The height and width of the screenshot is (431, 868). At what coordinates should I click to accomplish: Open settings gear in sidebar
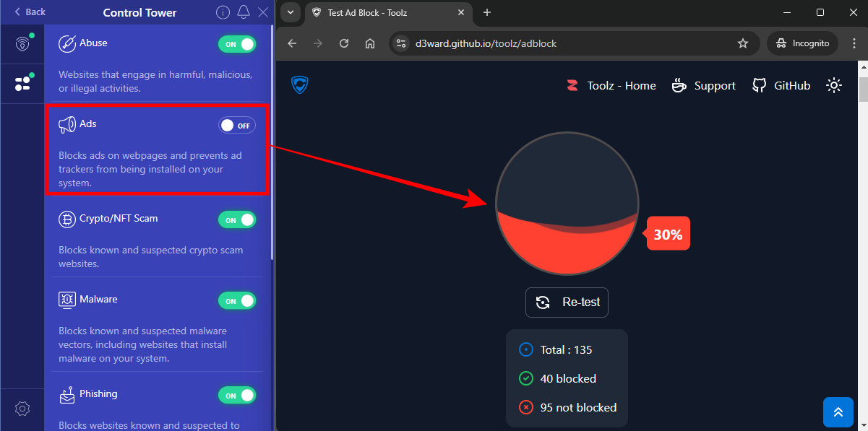[22, 409]
